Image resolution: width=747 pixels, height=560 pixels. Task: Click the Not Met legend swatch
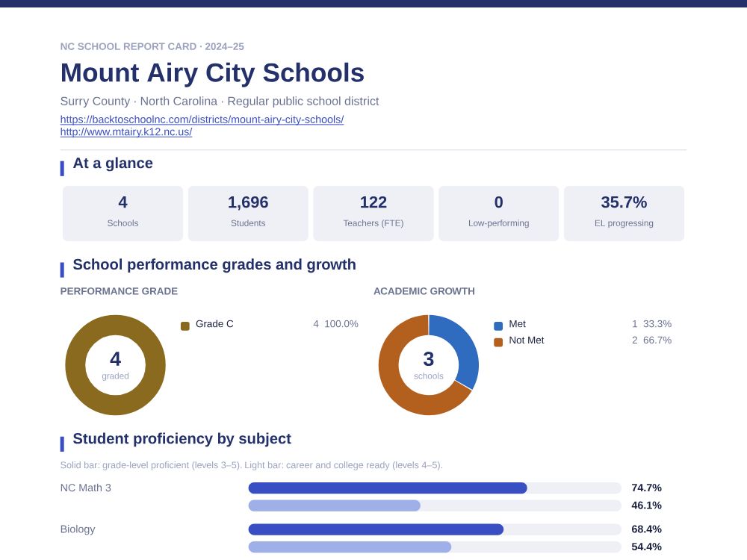click(x=498, y=343)
